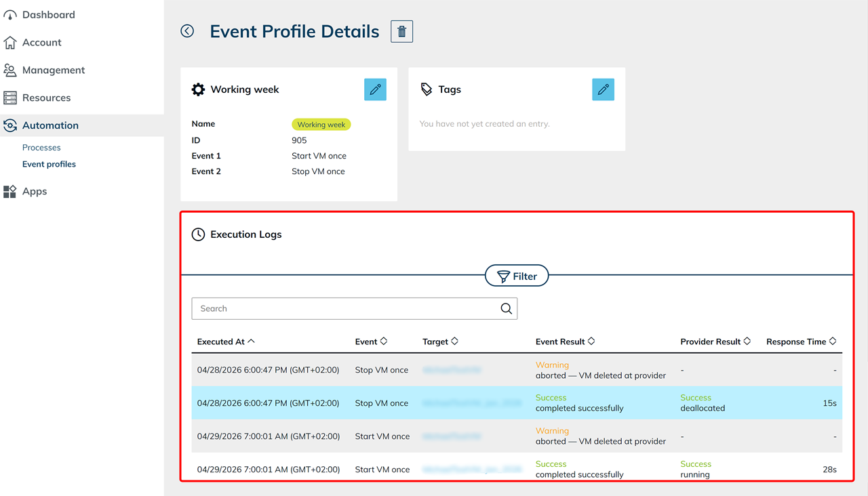The width and height of the screenshot is (868, 496).
Task: Open the Filter panel for execution logs
Action: 517,276
